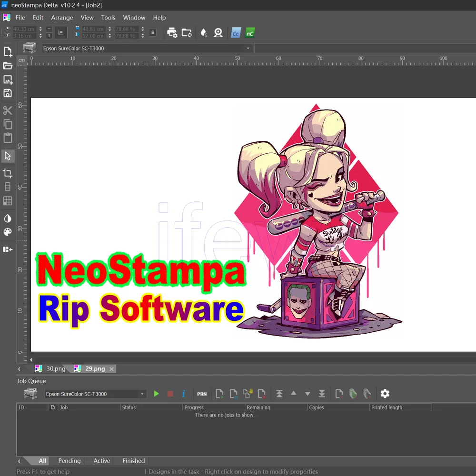The height and width of the screenshot is (476, 476).
Task: Click the paste tool icon
Action: 7,138
